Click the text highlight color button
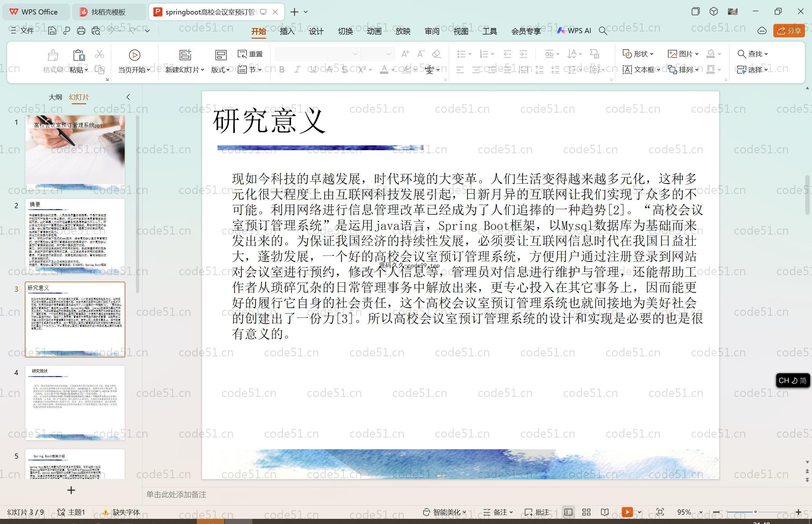This screenshot has width=812, height=524. 407,70
